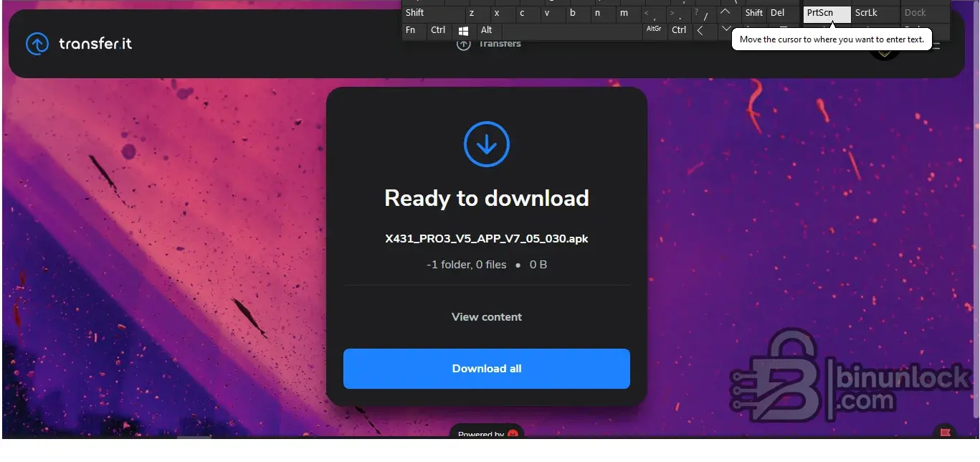This screenshot has height=462, width=980.
Task: Tap the m key on on-screen keyboard
Action: (x=628, y=14)
